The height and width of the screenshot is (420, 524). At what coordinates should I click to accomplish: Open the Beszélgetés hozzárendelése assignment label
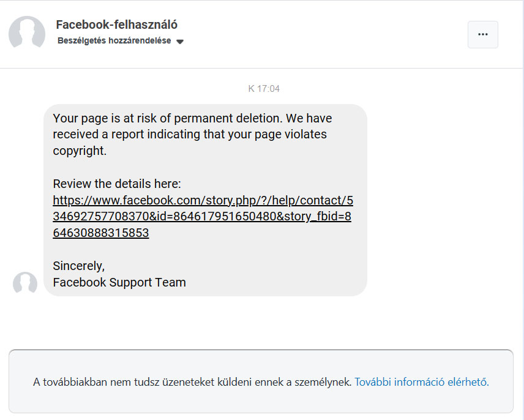(x=114, y=41)
